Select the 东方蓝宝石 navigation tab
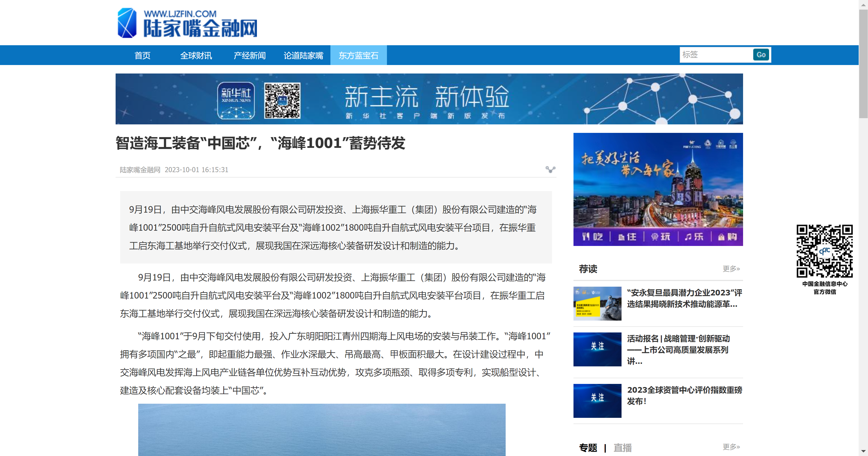Viewport: 868px width, 456px height. click(358, 55)
